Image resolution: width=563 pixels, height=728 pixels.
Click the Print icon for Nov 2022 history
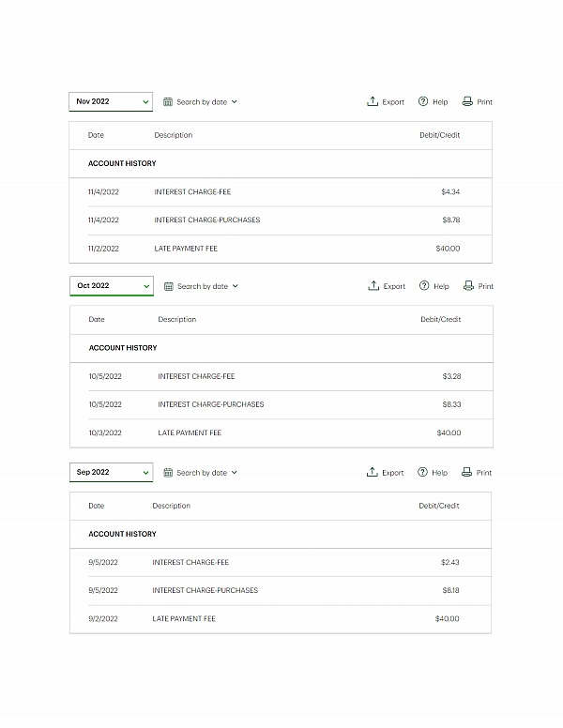(x=467, y=101)
